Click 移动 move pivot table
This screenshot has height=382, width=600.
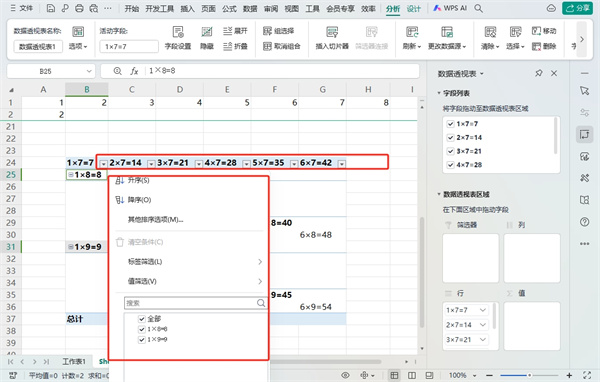pos(544,31)
